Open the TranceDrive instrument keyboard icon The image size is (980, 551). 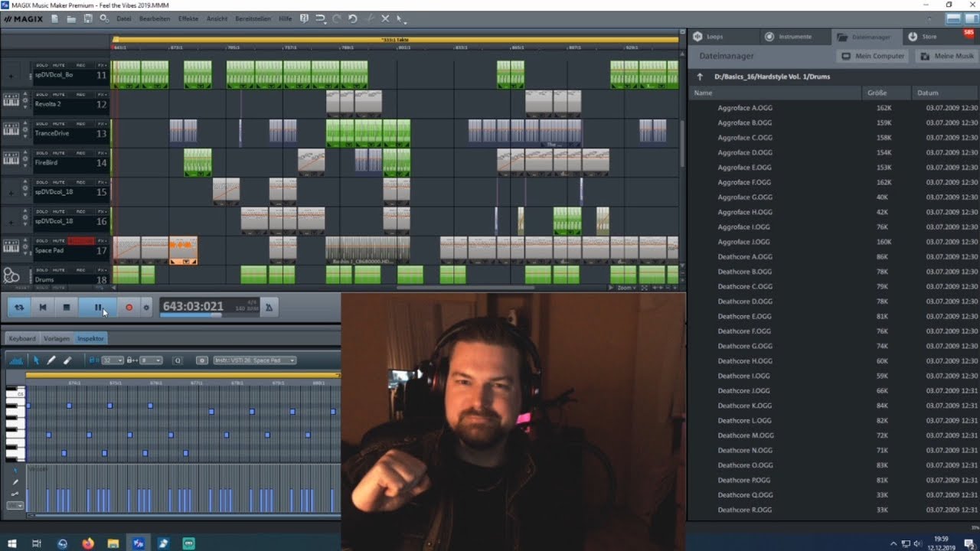coord(11,129)
